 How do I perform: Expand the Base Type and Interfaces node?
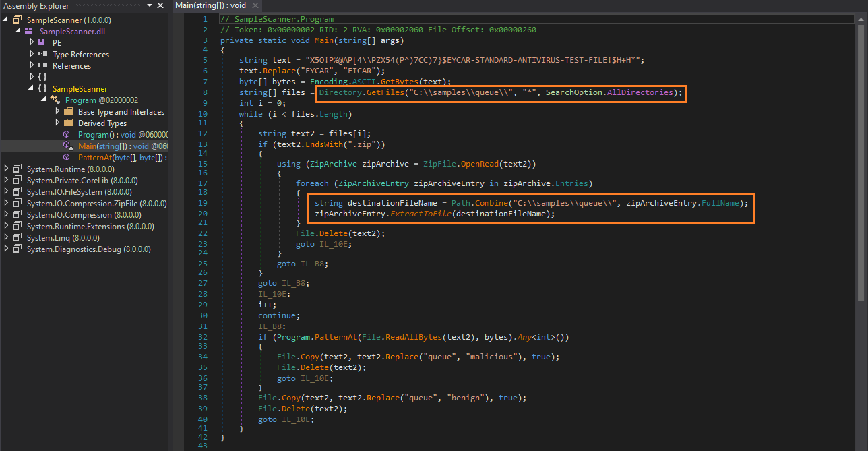pos(57,112)
